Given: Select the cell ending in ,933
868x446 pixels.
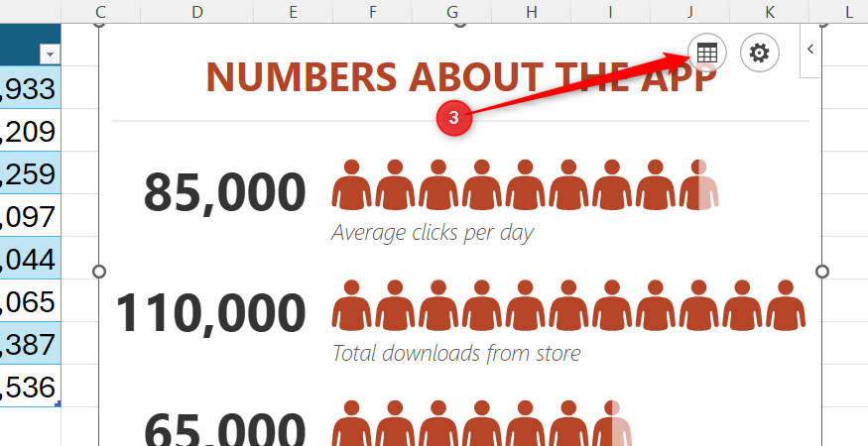Looking at the screenshot, I should [x=31, y=87].
